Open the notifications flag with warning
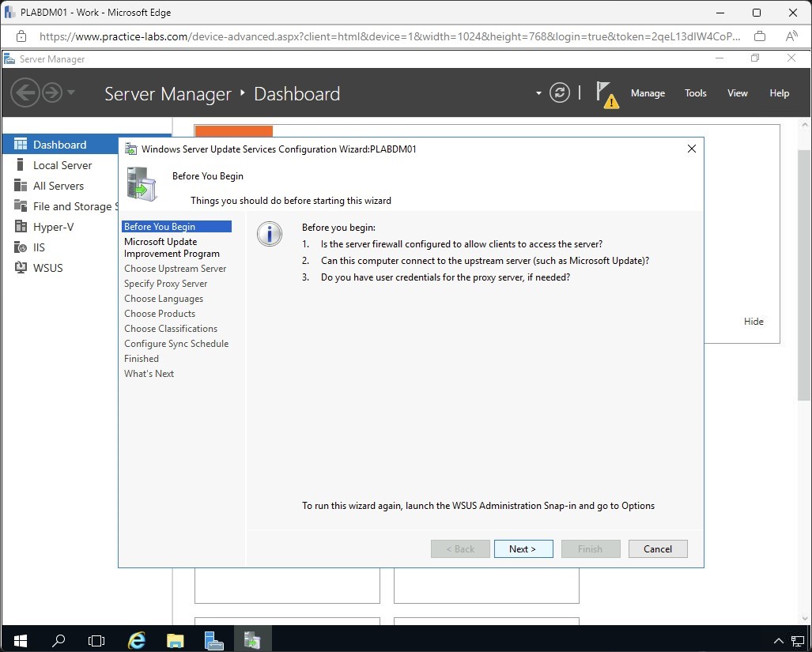Viewport: 812px width, 652px height. pos(606,93)
